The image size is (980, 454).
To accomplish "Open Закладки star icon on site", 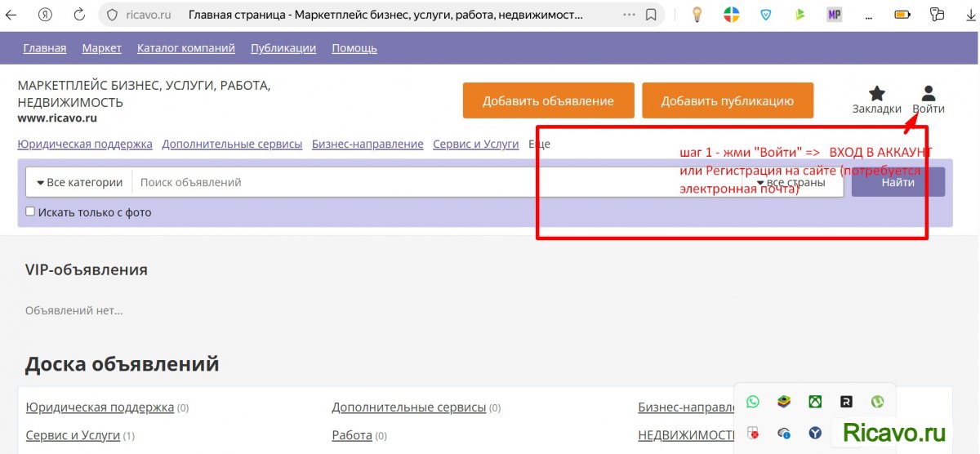I will pyautogui.click(x=877, y=93).
